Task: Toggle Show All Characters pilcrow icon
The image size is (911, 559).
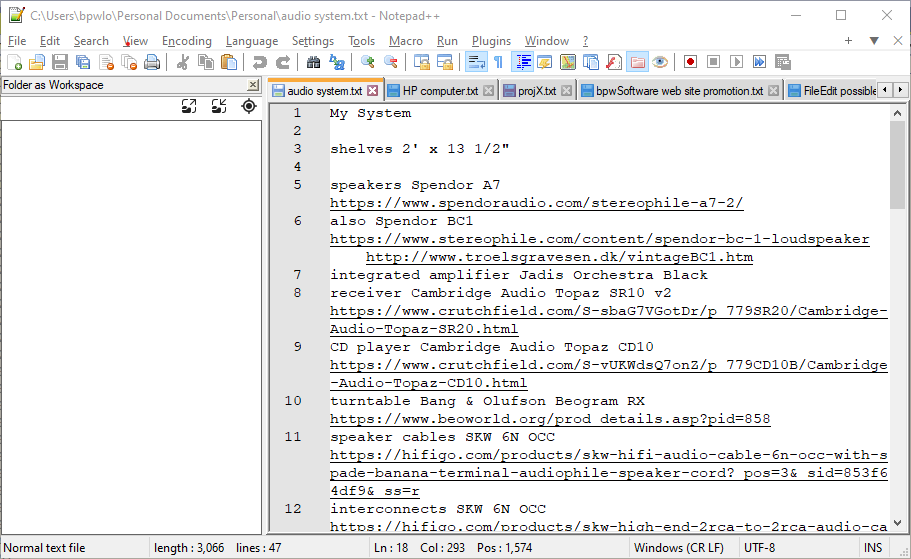Action: (498, 62)
